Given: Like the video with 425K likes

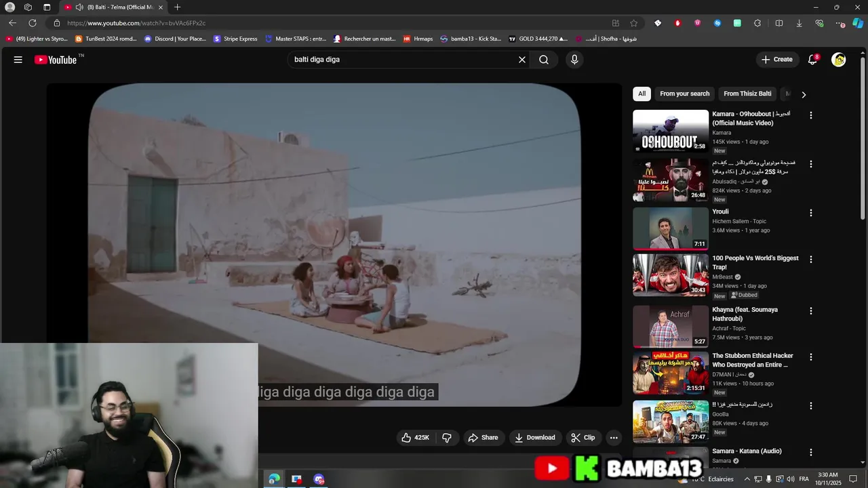Looking at the screenshot, I should 415,438.
